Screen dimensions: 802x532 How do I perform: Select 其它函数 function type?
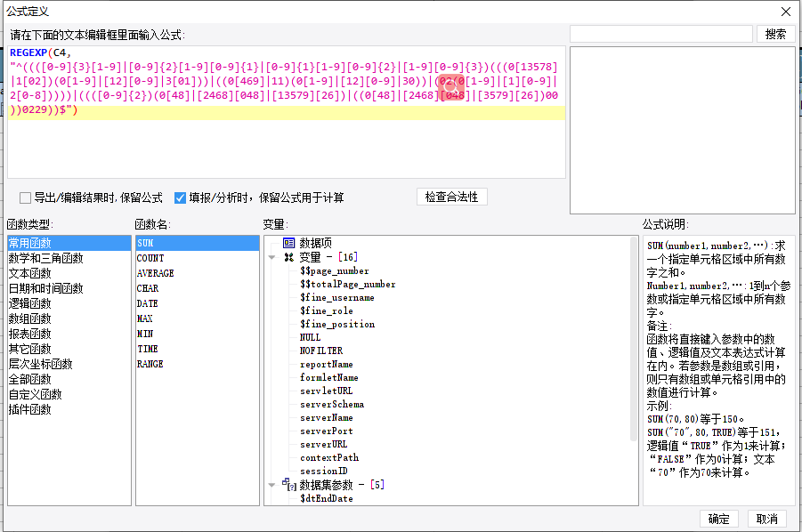69,349
